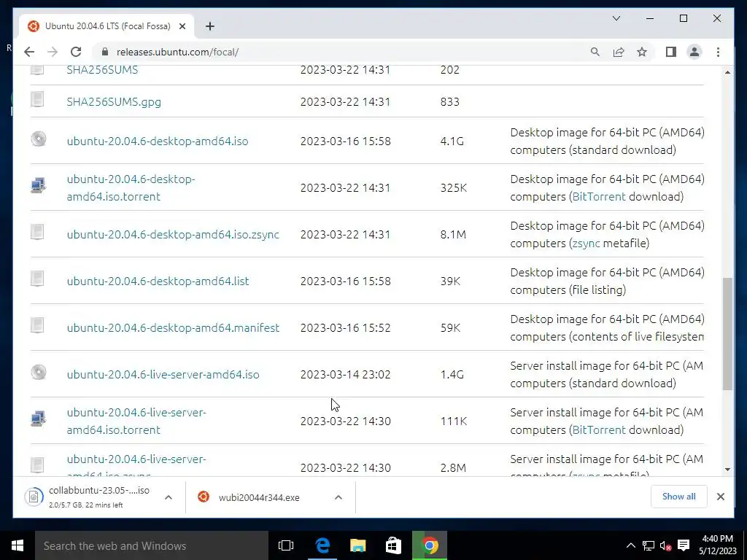
Task: Show hidden system tray icons
Action: pyautogui.click(x=630, y=545)
